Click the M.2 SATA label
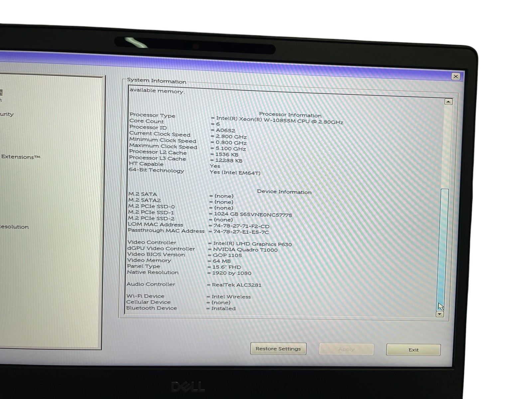The width and height of the screenshot is (532, 399). pyautogui.click(x=142, y=194)
